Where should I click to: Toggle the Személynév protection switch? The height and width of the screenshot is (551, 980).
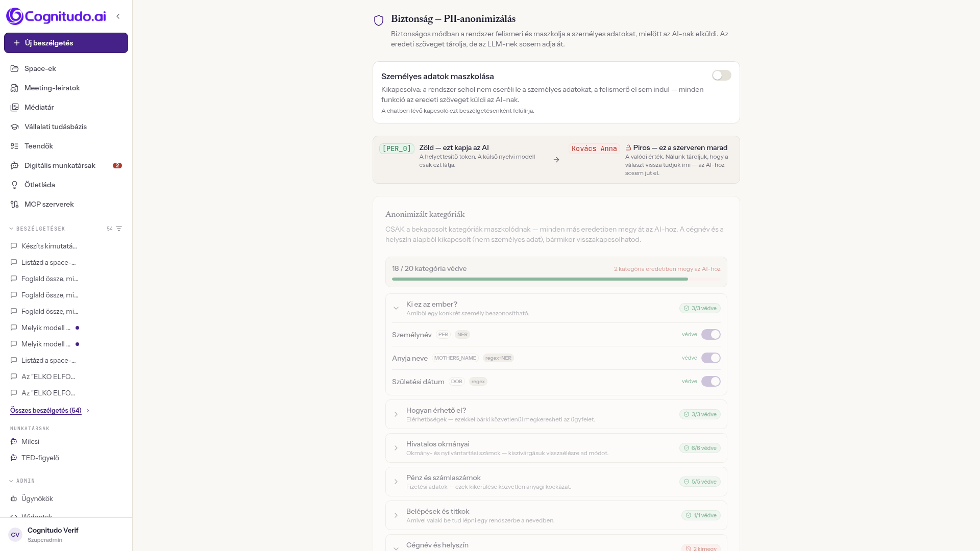point(710,335)
